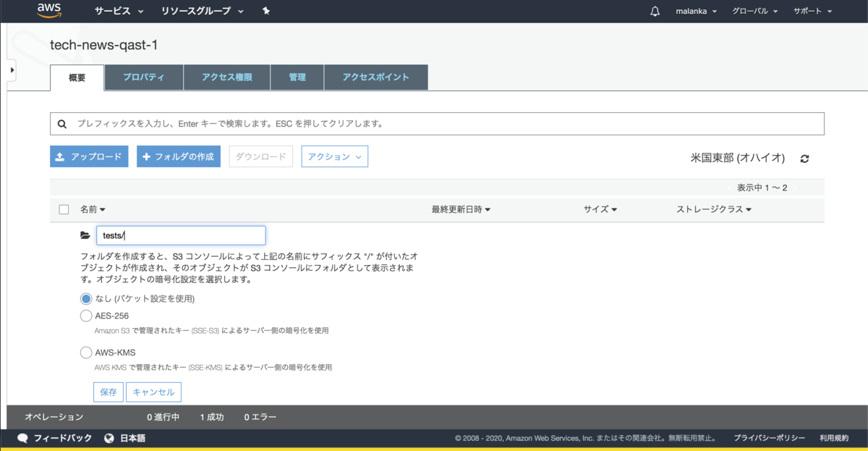
Task: Click the globe icon next to 日本語
Action: point(109,438)
